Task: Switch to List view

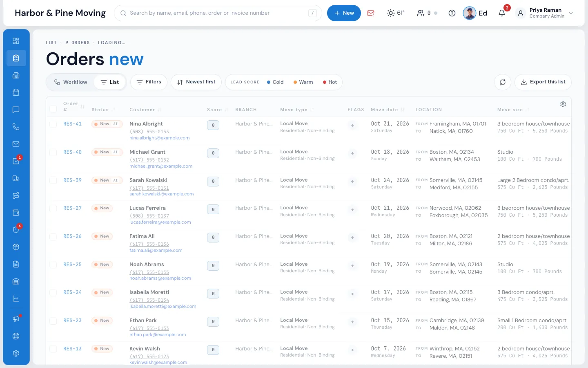Action: pos(109,82)
